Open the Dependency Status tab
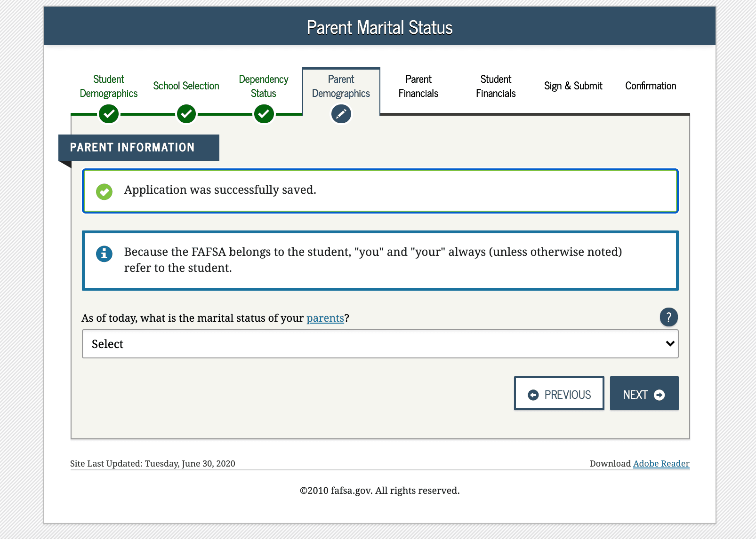This screenshot has width=756, height=539. point(264,86)
